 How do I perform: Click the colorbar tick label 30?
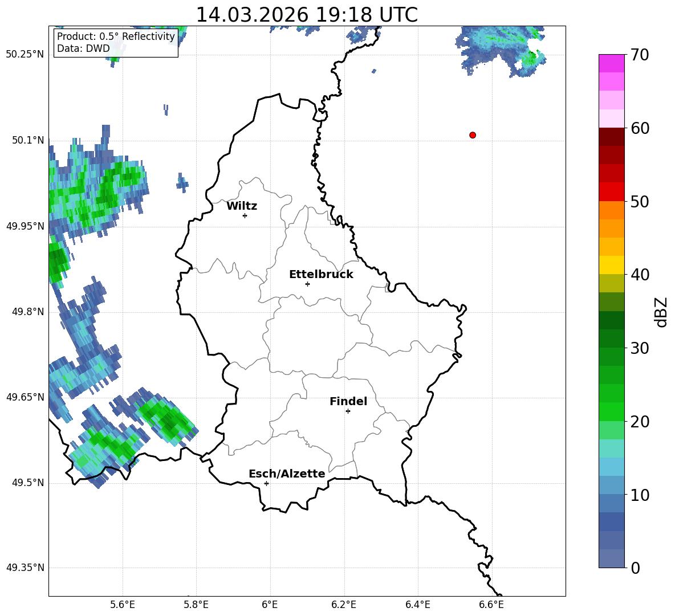(x=640, y=348)
